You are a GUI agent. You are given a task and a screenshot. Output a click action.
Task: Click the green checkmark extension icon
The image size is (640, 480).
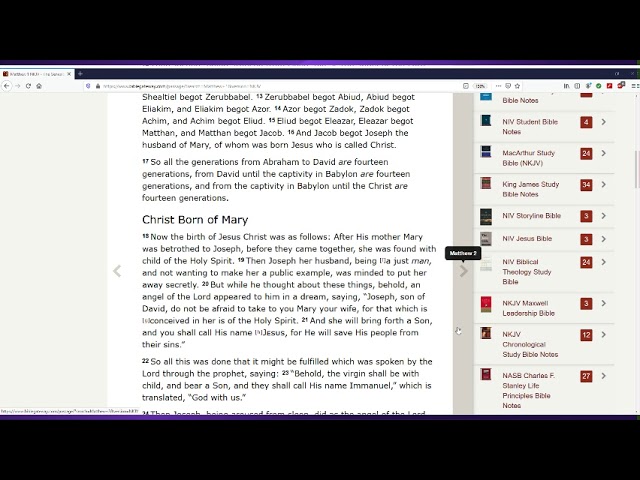598,86
